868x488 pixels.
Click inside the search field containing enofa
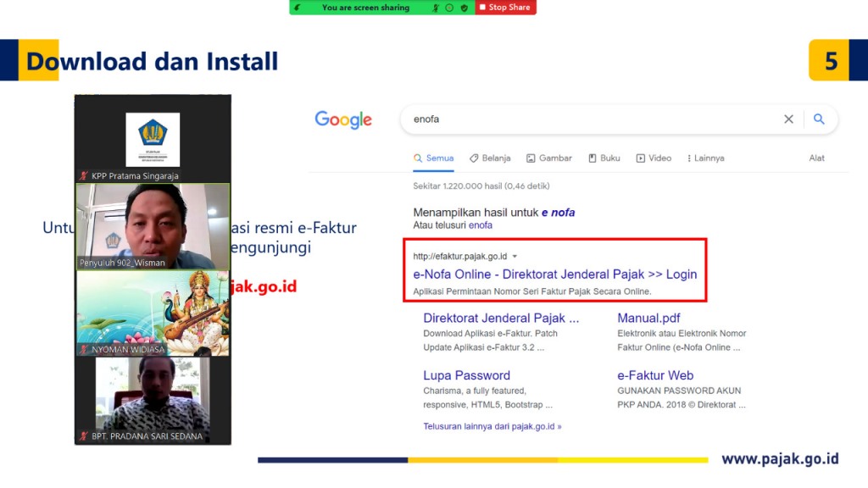585,119
